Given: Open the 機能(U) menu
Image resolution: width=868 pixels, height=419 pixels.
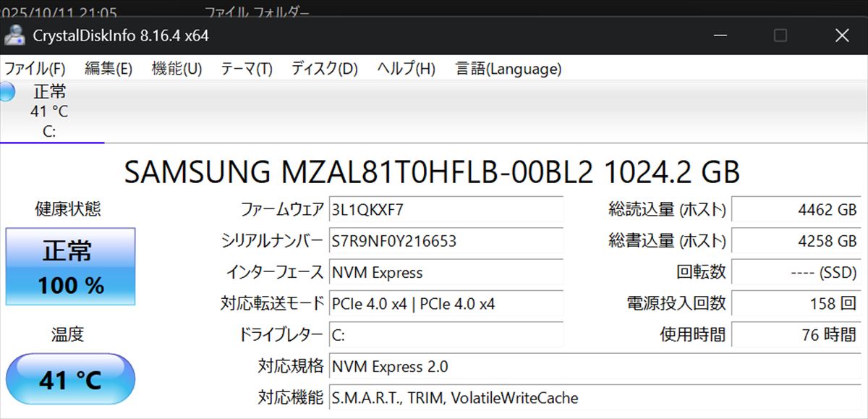Looking at the screenshot, I should [176, 69].
